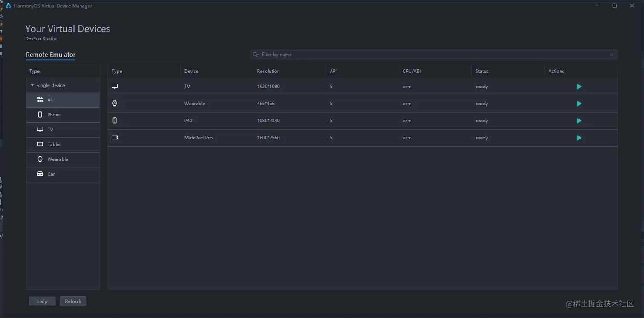Select the Wearable device name in the table
644x318 pixels.
tap(195, 104)
